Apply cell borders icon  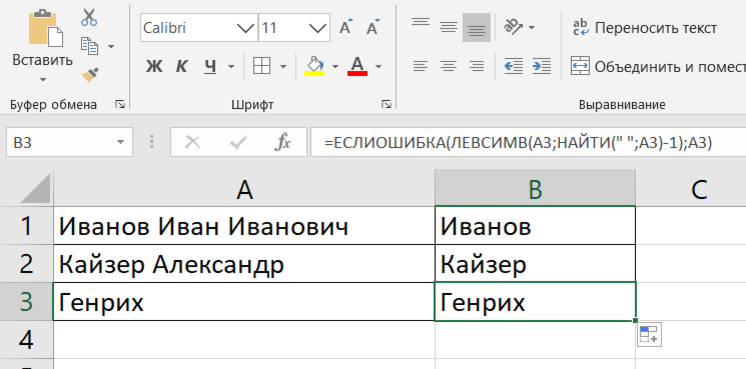click(x=262, y=66)
